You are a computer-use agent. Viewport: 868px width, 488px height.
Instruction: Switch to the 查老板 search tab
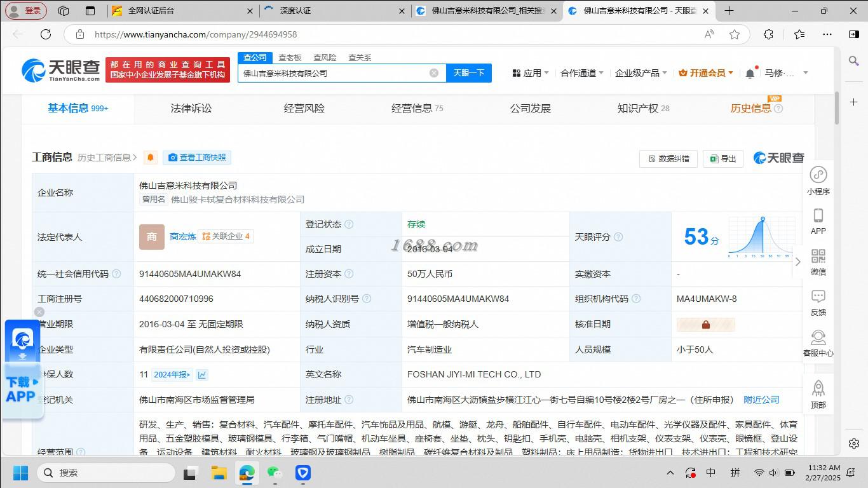tap(290, 58)
